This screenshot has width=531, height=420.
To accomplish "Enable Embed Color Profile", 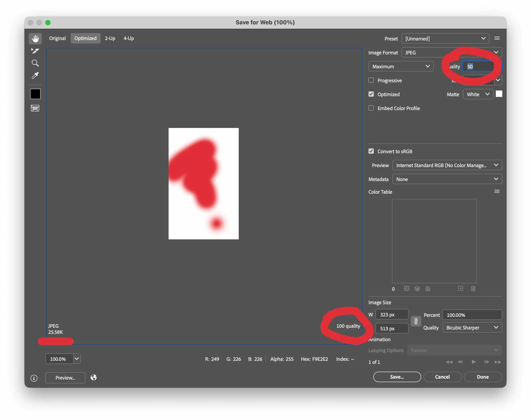I will pyautogui.click(x=371, y=108).
